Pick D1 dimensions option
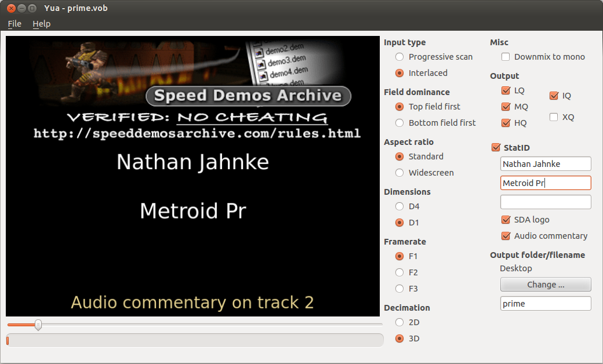 tap(399, 223)
